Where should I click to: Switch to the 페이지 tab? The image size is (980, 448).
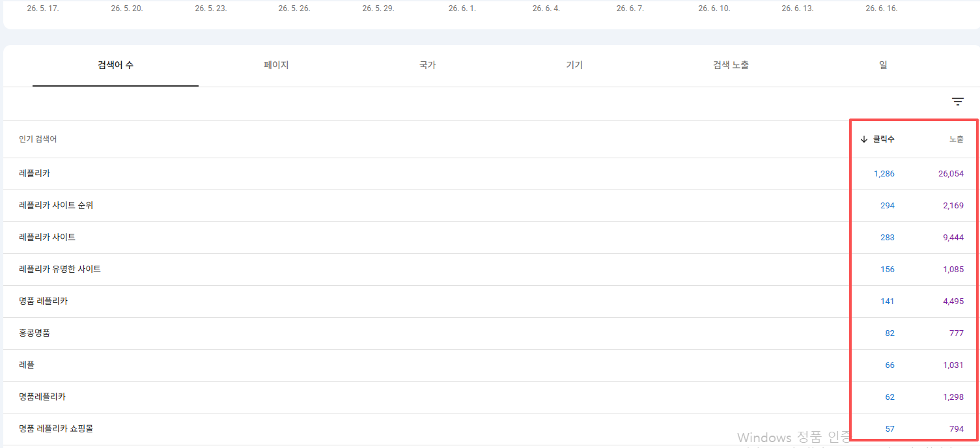[x=276, y=65]
